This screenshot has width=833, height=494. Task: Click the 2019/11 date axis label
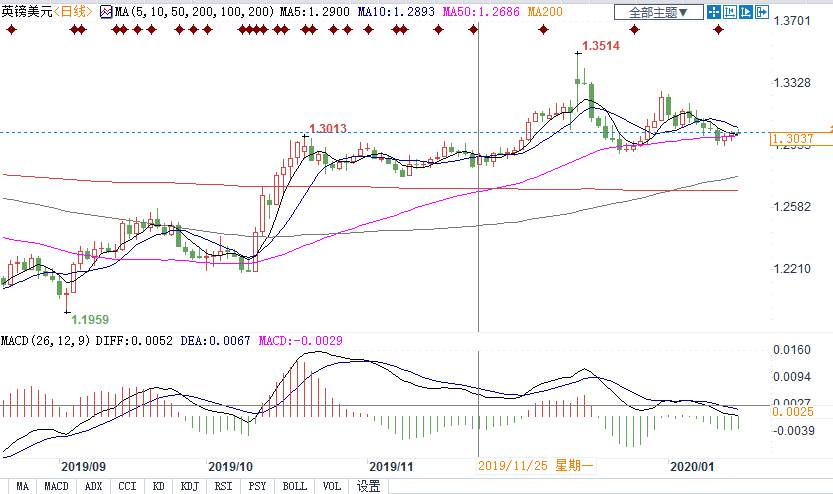[391, 467]
